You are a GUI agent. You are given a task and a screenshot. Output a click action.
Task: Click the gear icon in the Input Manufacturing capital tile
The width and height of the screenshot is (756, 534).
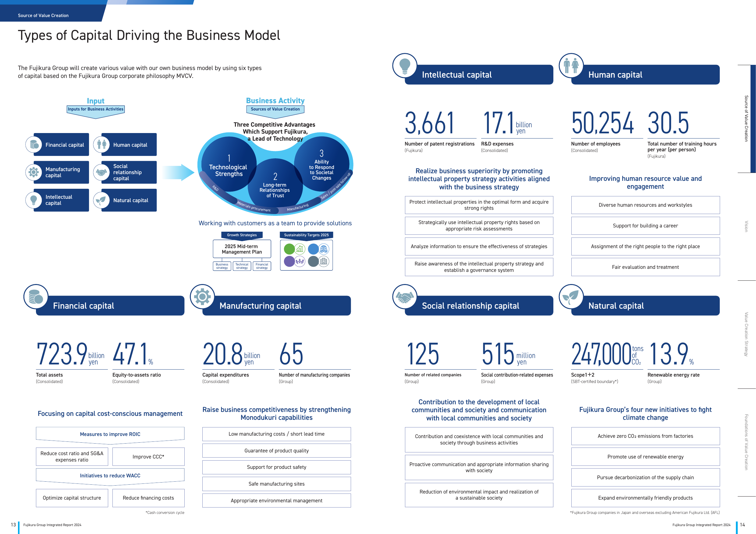click(x=34, y=172)
